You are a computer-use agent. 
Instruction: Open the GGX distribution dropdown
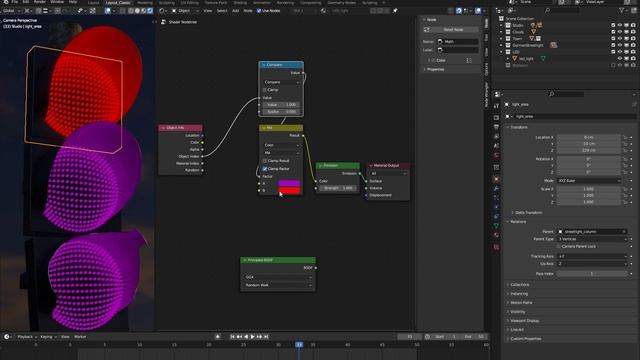pyautogui.click(x=278, y=277)
